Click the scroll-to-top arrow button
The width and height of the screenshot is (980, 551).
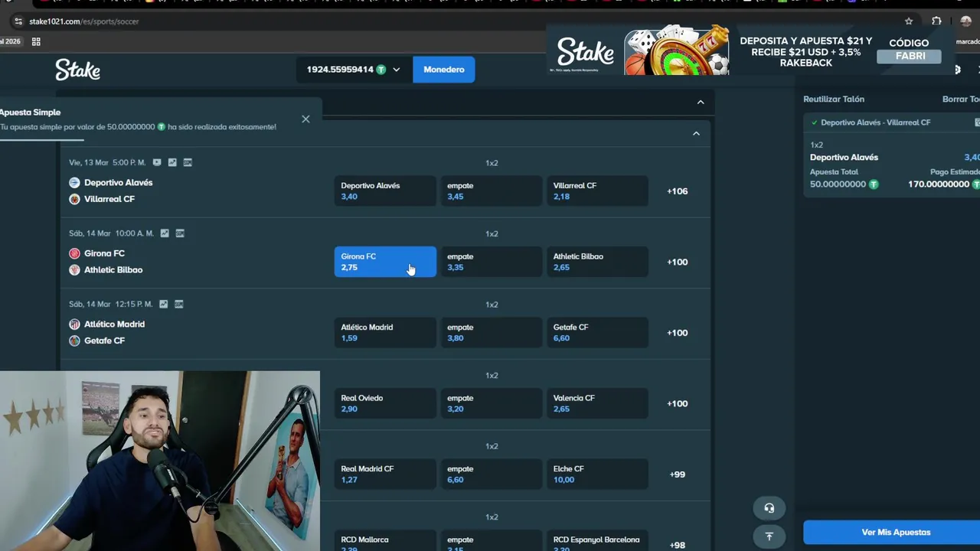[769, 536]
